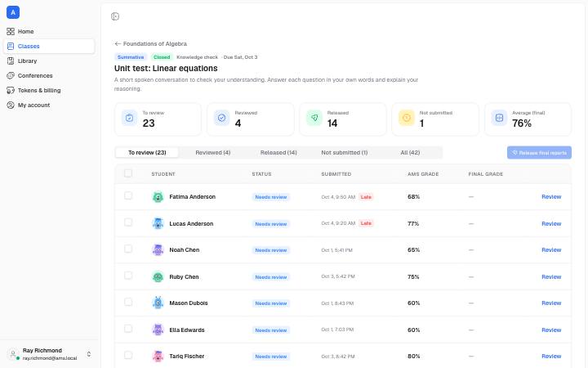Click Lucas Anderson's Late tag
This screenshot has width=588, height=368.
tap(366, 223)
